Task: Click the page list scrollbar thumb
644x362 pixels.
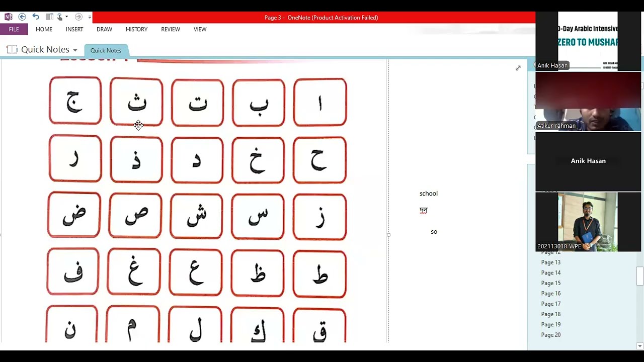Action: tap(640, 276)
